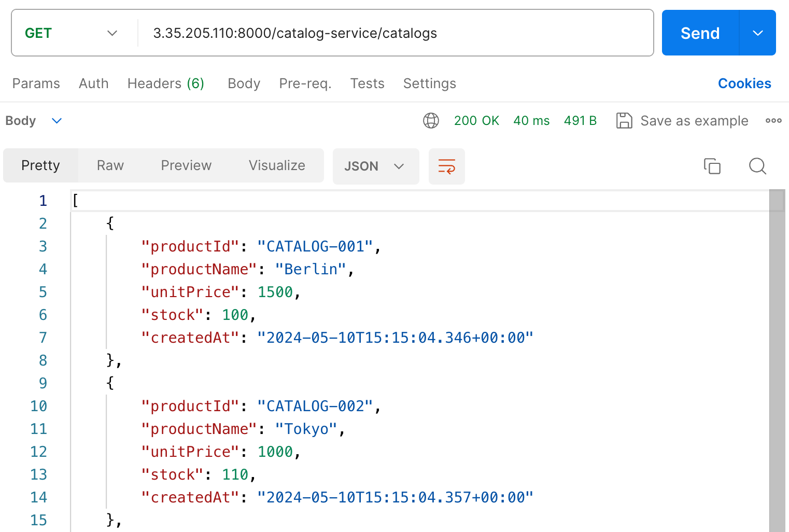Click line number 9 in gutter

[x=43, y=383]
